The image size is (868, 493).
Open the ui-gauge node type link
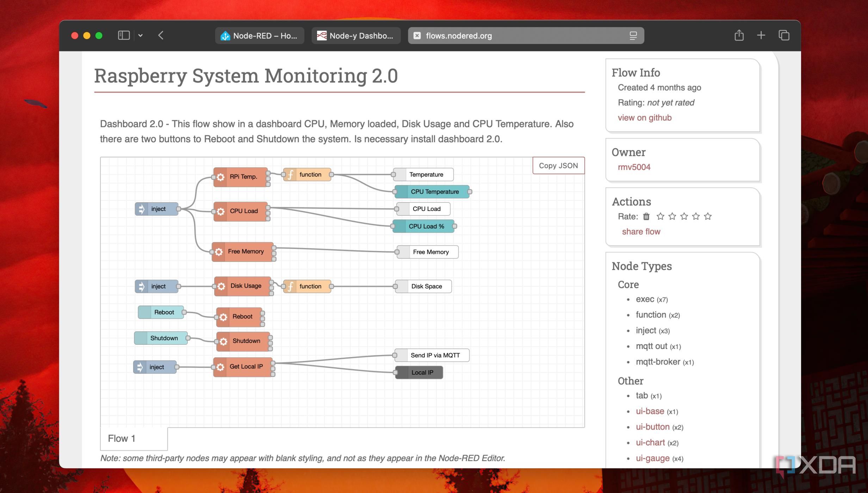click(x=653, y=458)
